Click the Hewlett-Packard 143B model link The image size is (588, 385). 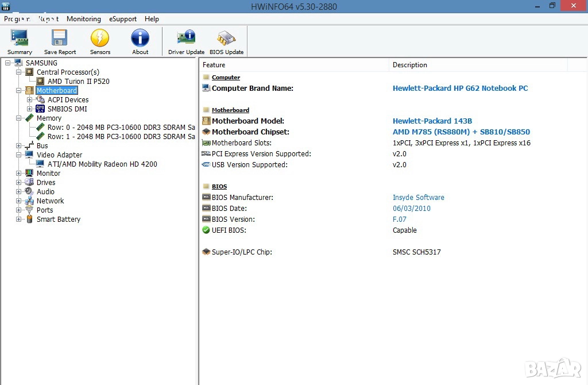(432, 121)
